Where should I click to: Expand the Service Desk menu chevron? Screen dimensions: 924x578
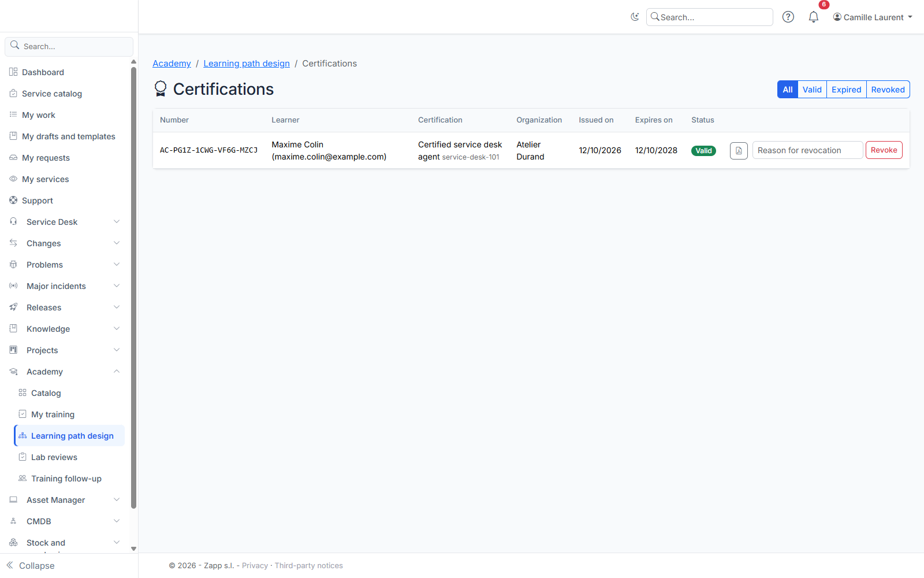[117, 221]
